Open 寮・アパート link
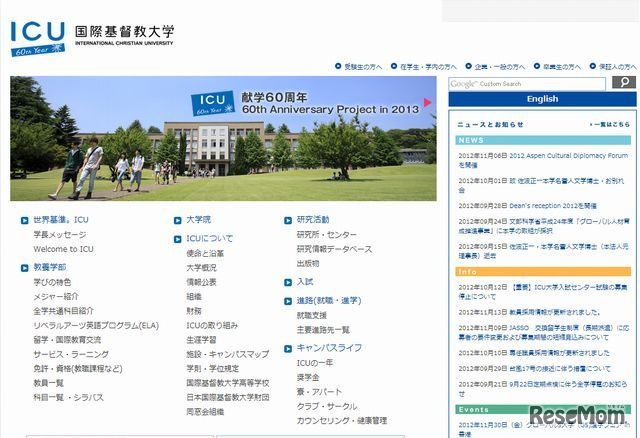 click(x=319, y=392)
